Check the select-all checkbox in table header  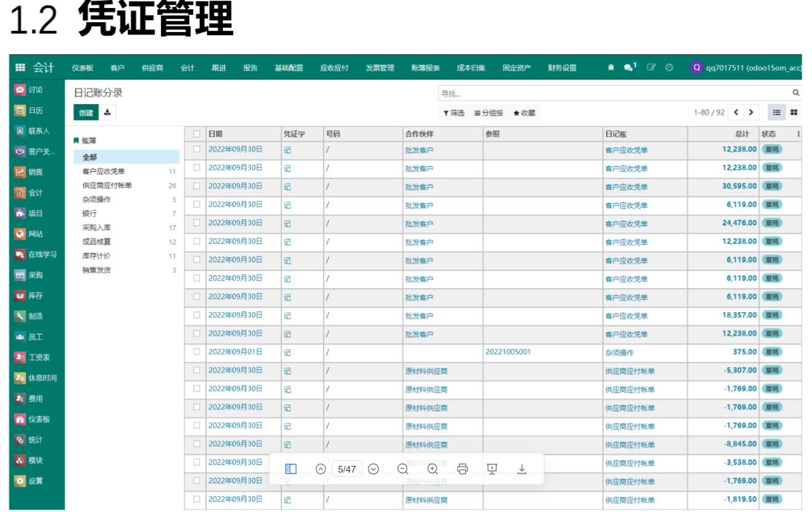[197, 134]
